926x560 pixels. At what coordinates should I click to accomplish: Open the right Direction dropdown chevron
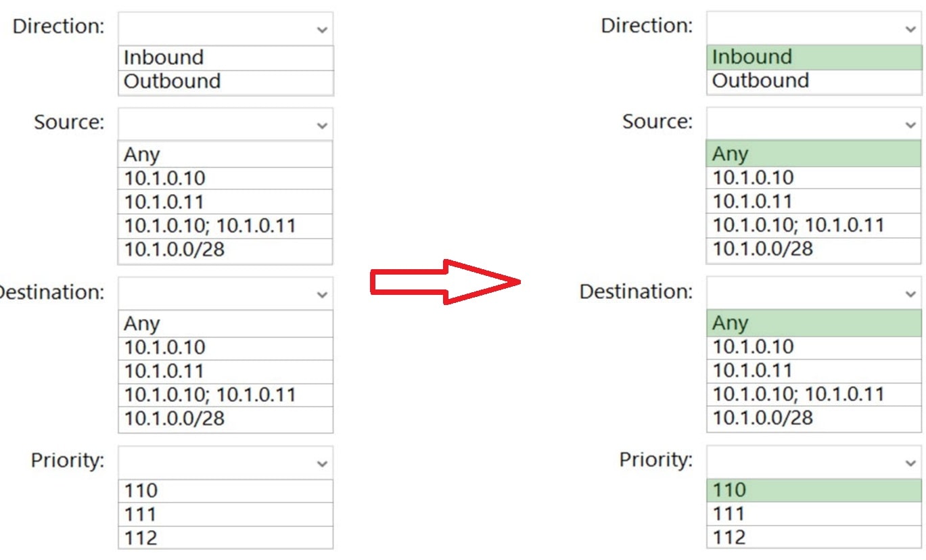tap(910, 28)
